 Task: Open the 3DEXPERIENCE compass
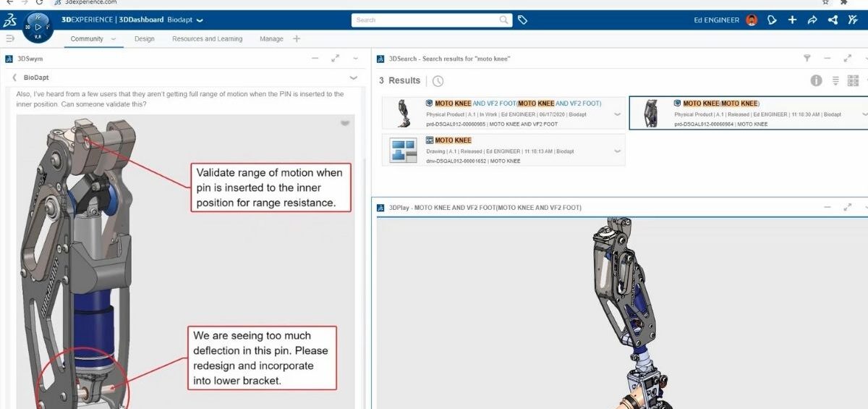click(38, 28)
